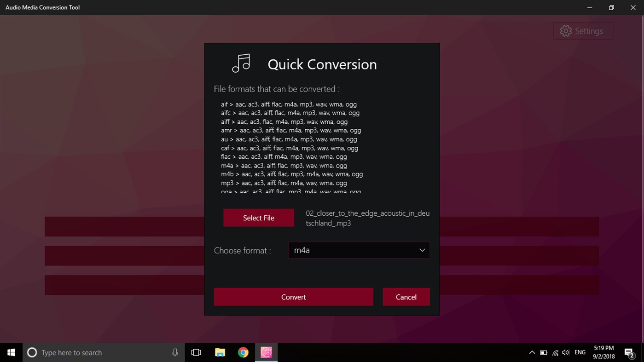Screen dimensions: 644x362
Task: Launch Chrome from the taskbar
Action: point(243,352)
